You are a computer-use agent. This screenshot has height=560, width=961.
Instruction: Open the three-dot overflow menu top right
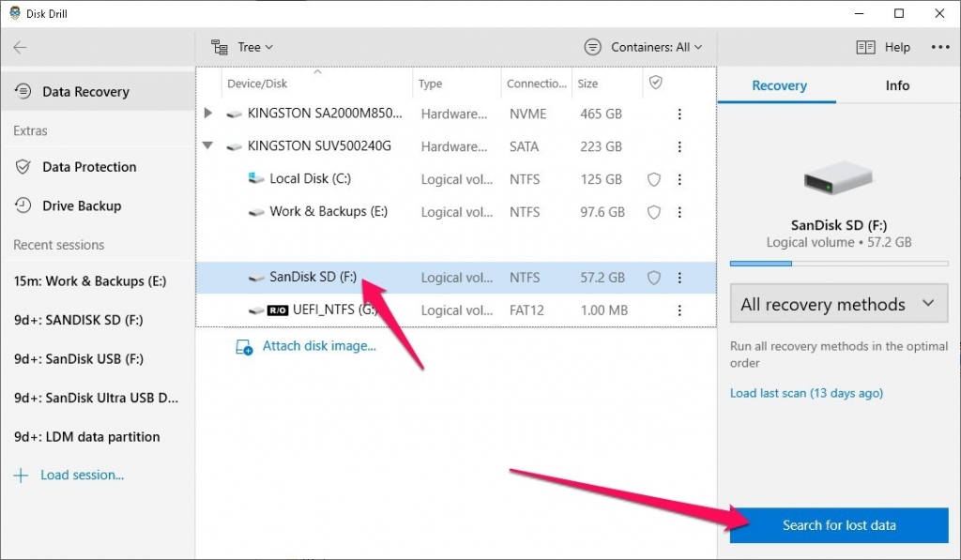(x=939, y=47)
